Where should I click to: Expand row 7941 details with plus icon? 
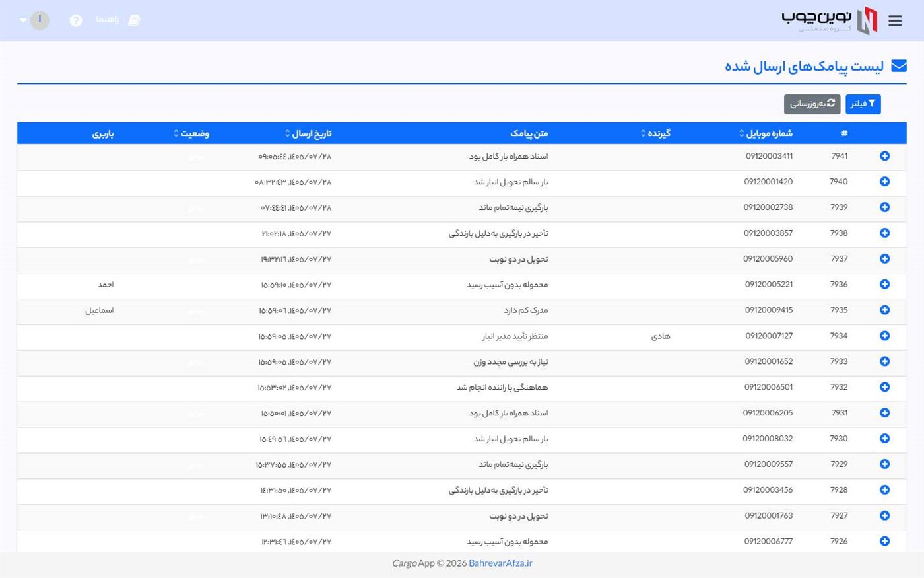pos(884,156)
